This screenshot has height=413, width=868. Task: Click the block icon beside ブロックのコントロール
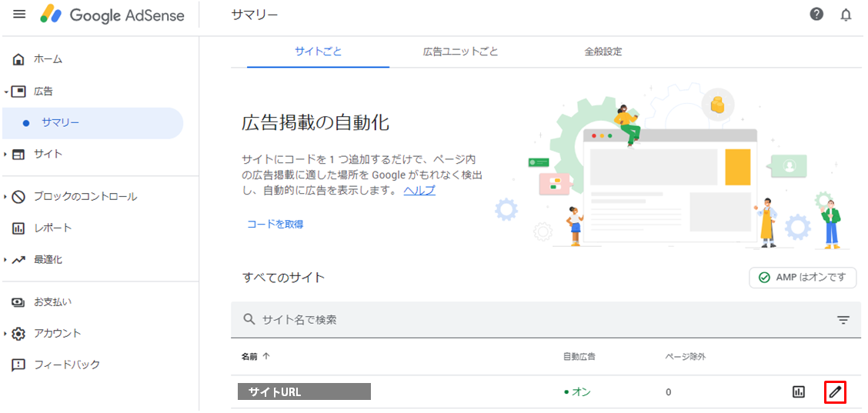click(x=18, y=197)
